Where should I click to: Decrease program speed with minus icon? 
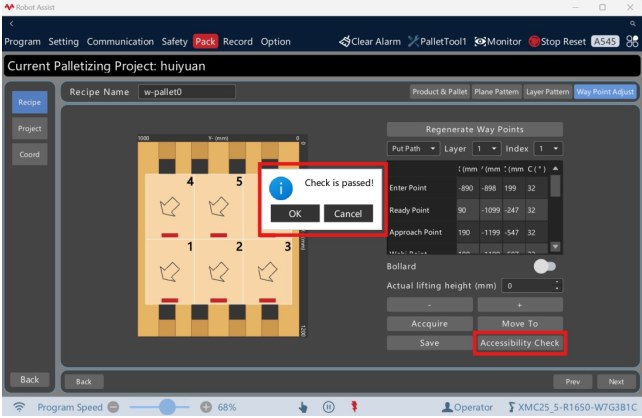(113, 407)
